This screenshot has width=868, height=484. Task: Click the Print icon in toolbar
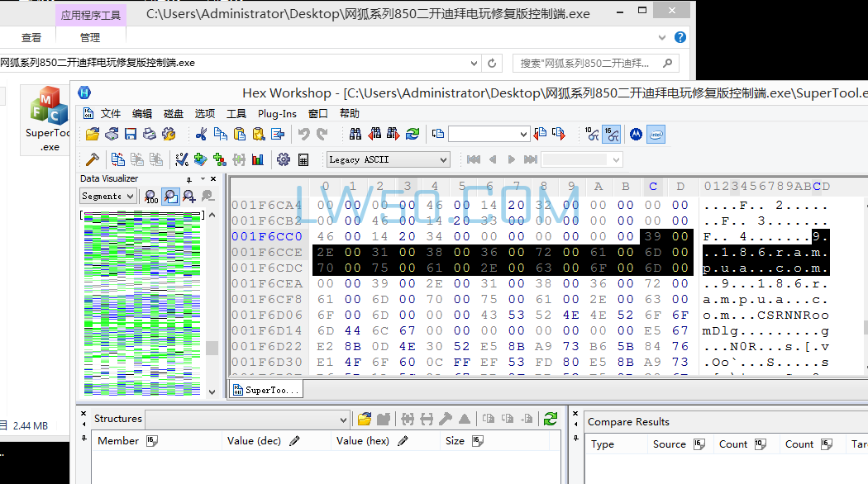pyautogui.click(x=150, y=134)
